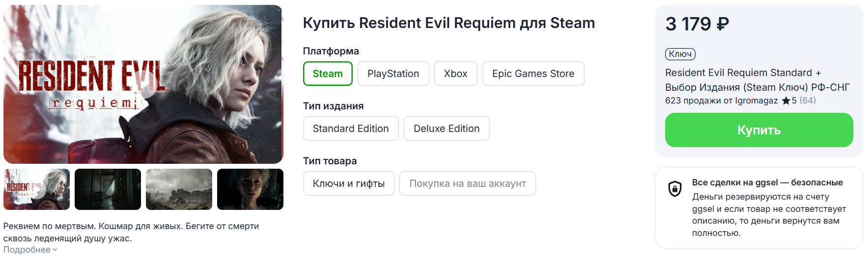This screenshot has height=256, width=868.
Task: Switch platform to Epic Games Store
Action: (x=533, y=74)
